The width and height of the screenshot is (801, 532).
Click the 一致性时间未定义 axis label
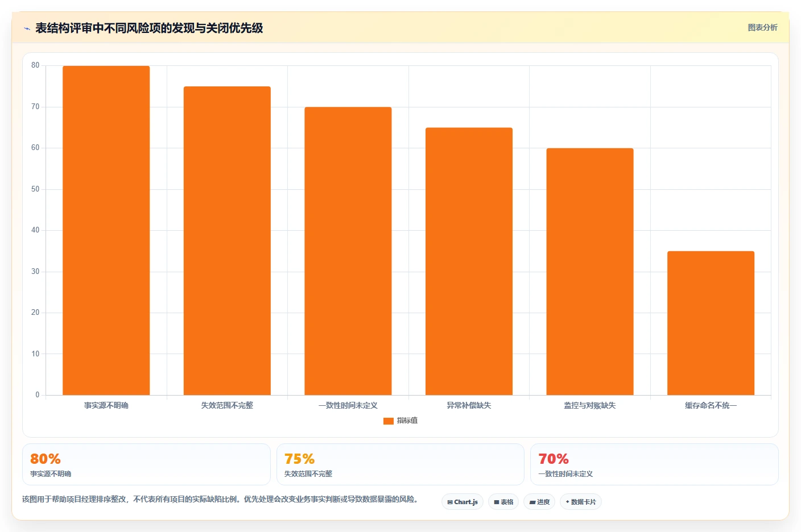point(348,405)
